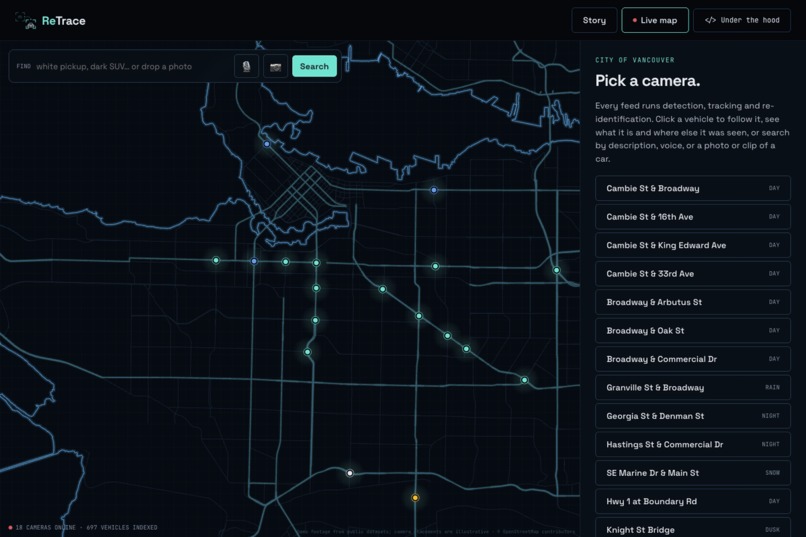The image size is (806, 537).
Task: Select the Cambie St & 16th Ave camera
Action: click(692, 217)
